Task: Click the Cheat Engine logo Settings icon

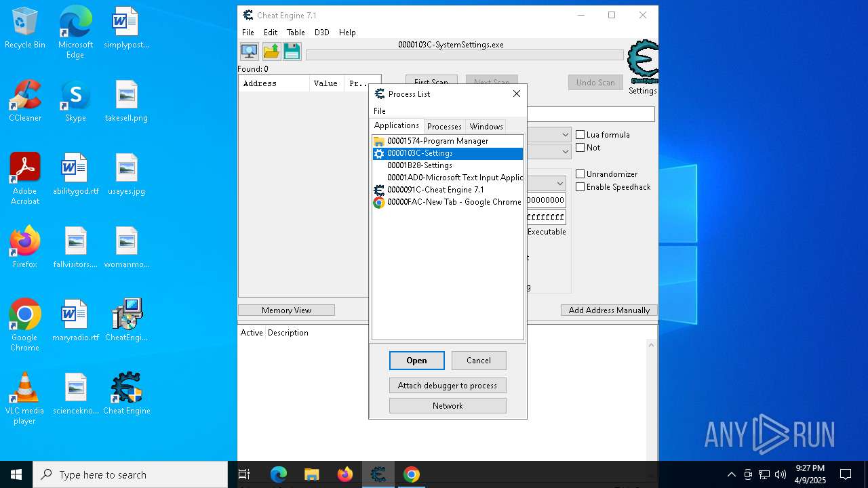Action: (x=642, y=62)
